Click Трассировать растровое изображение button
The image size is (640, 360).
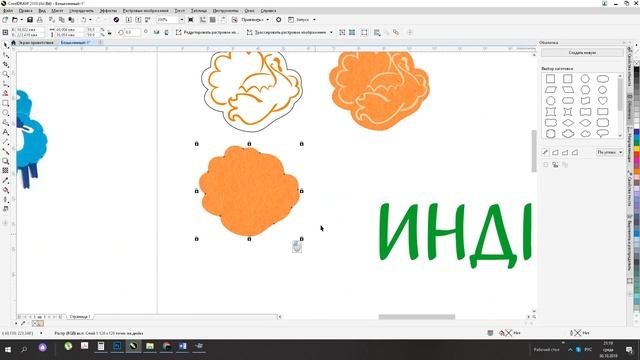point(287,32)
